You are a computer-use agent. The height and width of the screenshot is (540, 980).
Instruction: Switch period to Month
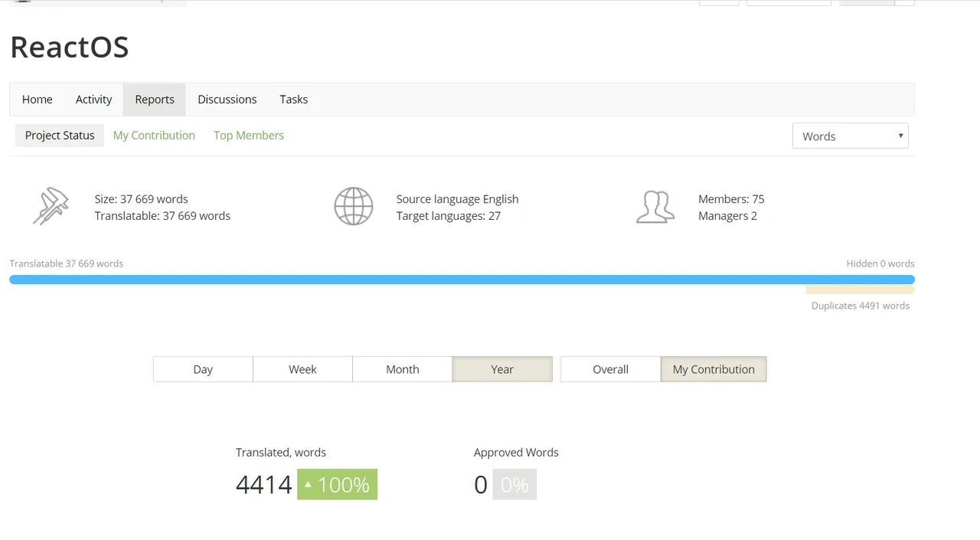403,369
